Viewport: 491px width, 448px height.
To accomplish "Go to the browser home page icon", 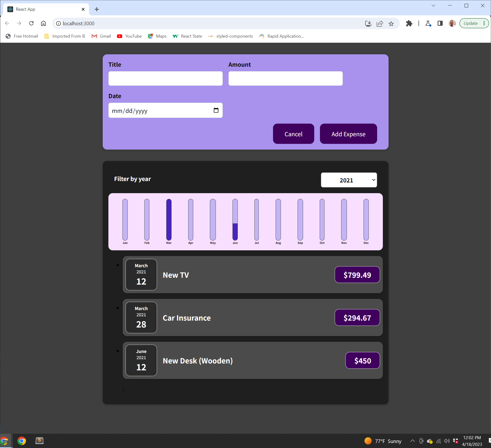I will click(43, 23).
